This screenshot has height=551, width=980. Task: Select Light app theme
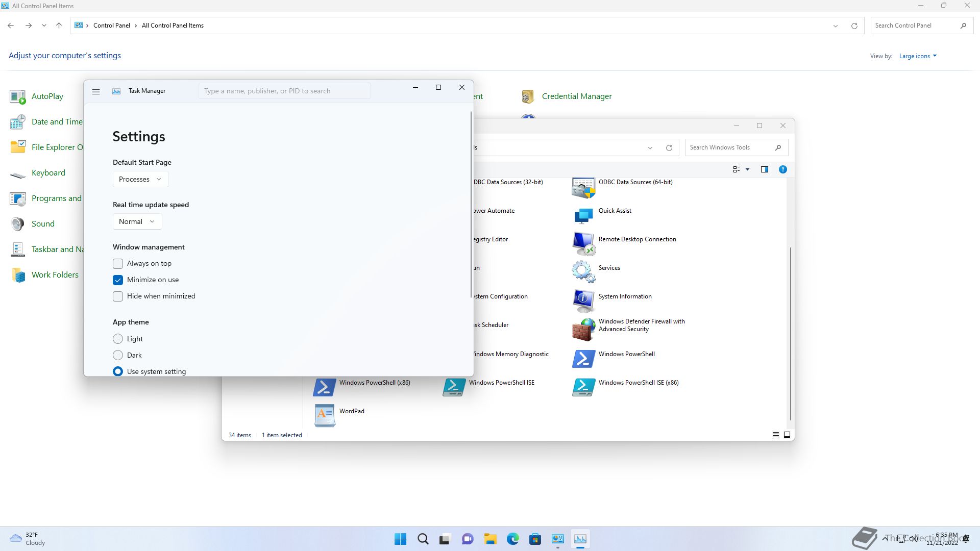point(118,339)
